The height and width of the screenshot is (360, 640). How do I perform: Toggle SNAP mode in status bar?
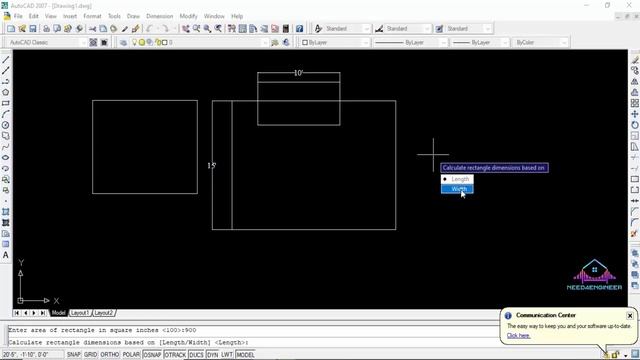(74, 355)
